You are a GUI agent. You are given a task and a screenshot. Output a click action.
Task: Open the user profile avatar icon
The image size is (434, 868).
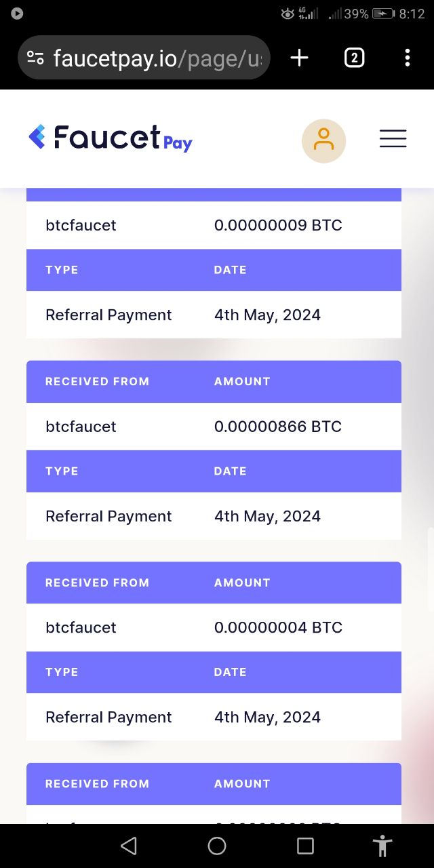[x=323, y=140]
